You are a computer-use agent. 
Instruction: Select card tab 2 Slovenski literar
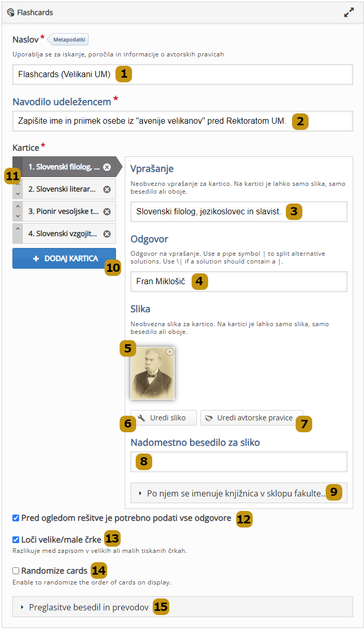point(62,189)
